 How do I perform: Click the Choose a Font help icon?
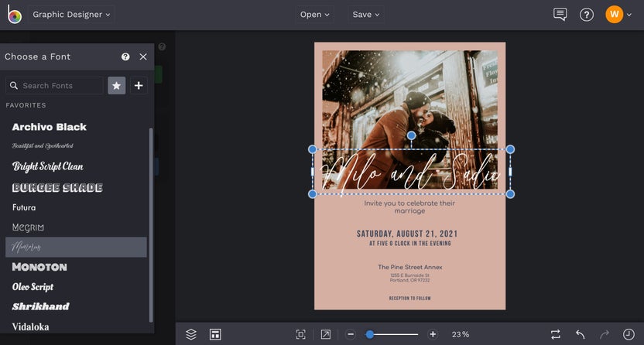point(125,56)
